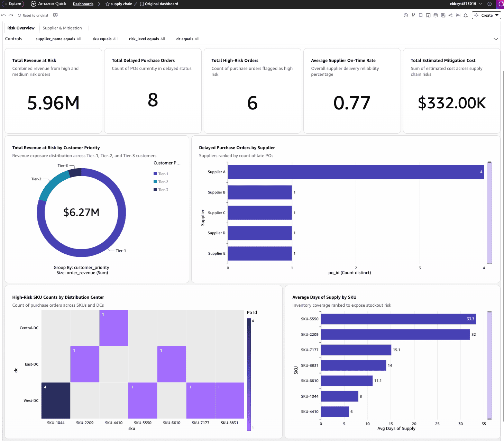504x441 pixels.
Task: Open bookmarks from the toolbar
Action: click(421, 15)
